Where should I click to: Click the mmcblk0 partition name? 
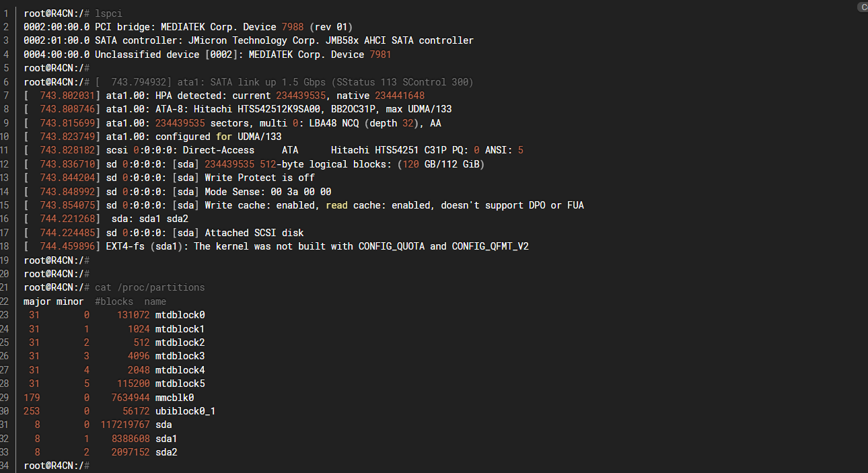[x=174, y=397]
